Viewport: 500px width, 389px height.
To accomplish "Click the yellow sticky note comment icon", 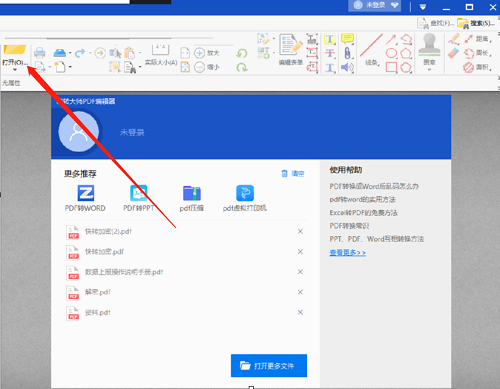I will coord(347,39).
